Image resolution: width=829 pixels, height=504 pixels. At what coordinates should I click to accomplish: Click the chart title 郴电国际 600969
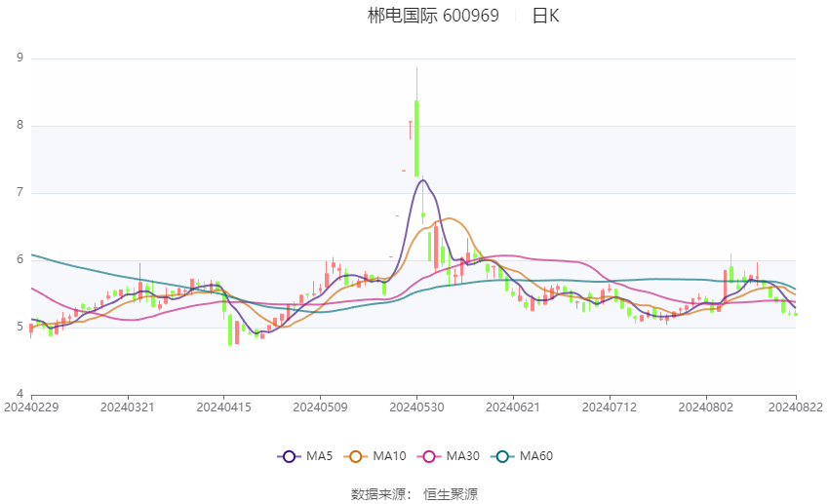click(433, 16)
